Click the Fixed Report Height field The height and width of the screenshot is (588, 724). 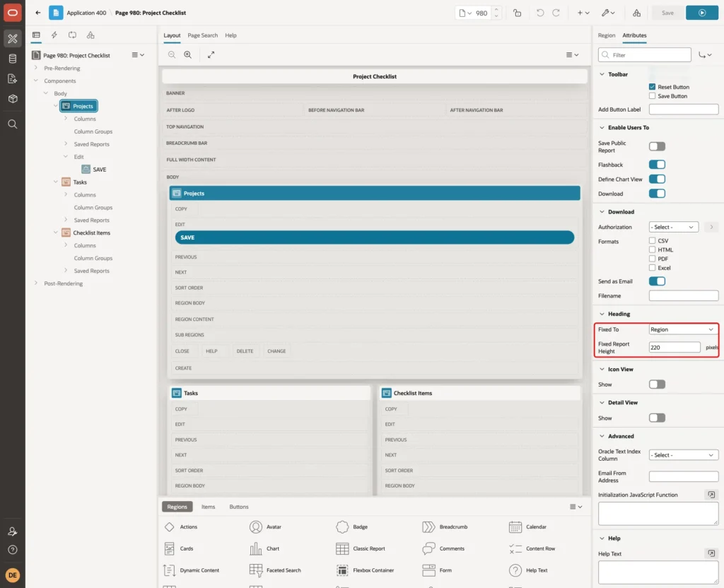pos(674,348)
